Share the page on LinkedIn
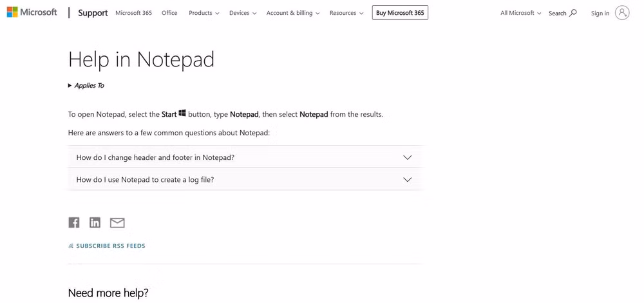644x303 pixels. click(95, 222)
